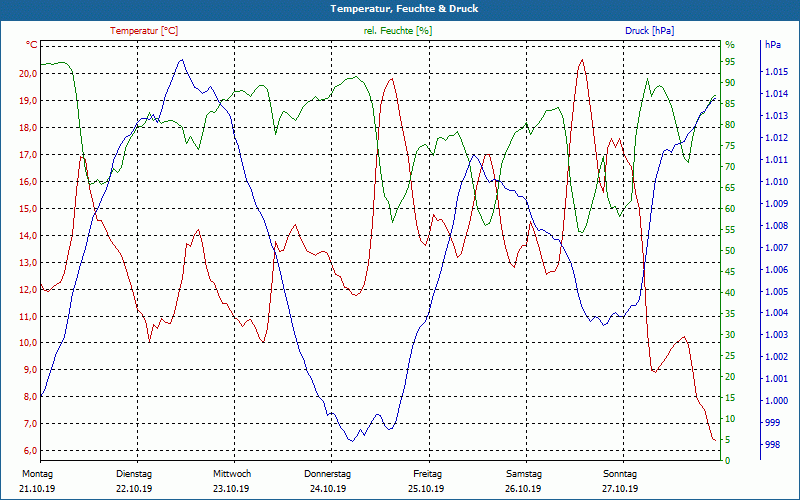
Task: Click the Donnerstag day label
Action: click(x=328, y=474)
